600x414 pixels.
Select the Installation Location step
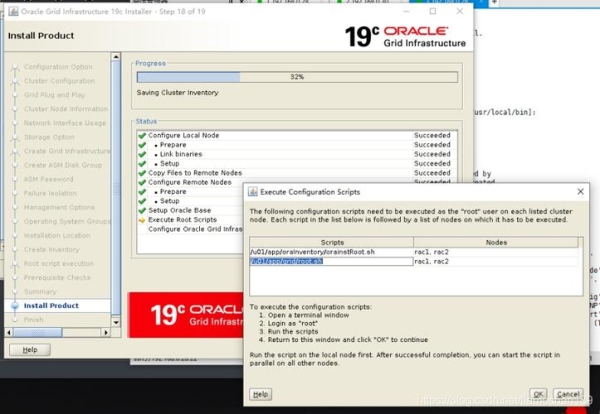coord(57,235)
